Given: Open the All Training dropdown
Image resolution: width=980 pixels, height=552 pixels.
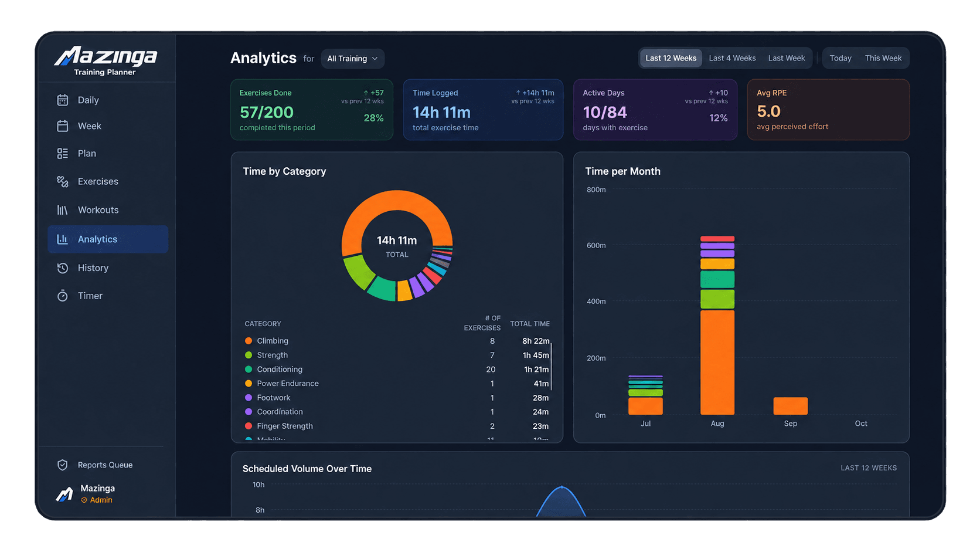Looking at the screenshot, I should point(353,59).
